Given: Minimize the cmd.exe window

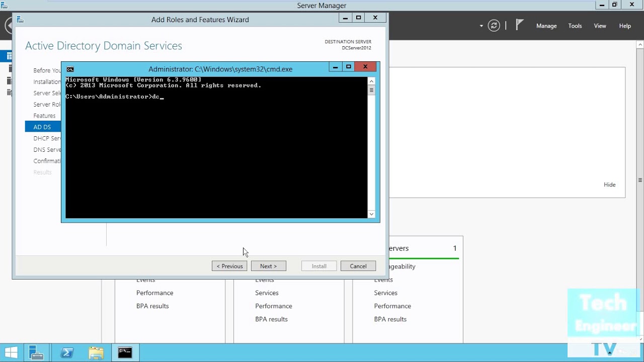Looking at the screenshot, I should [335, 67].
